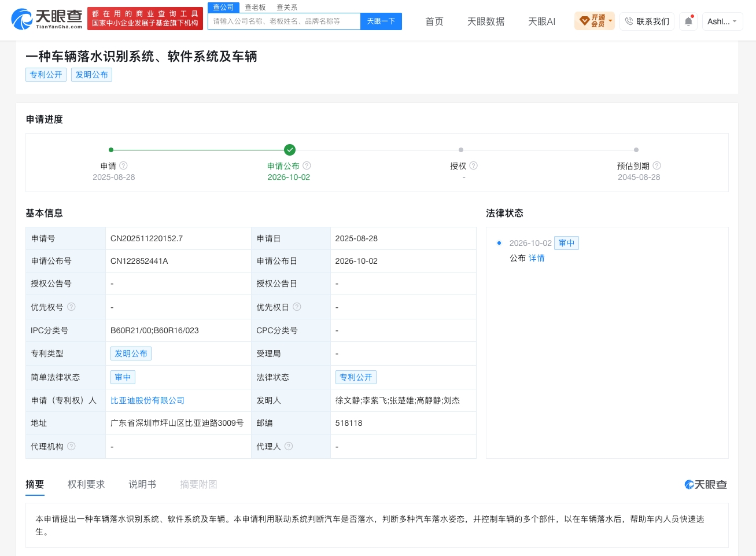
Task: Click the help icon beside 预估到期
Action: (x=657, y=165)
